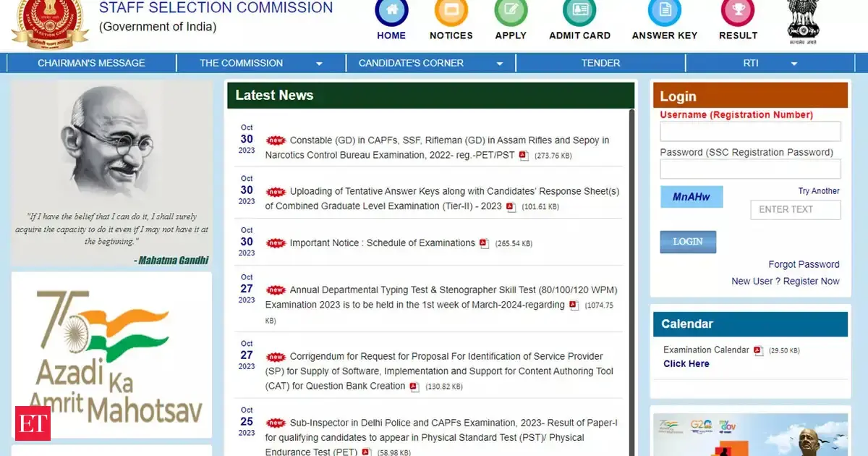Open the ANSWER KEY circular icon
Image resolution: width=868 pixels, height=456 pixels.
(x=665, y=11)
